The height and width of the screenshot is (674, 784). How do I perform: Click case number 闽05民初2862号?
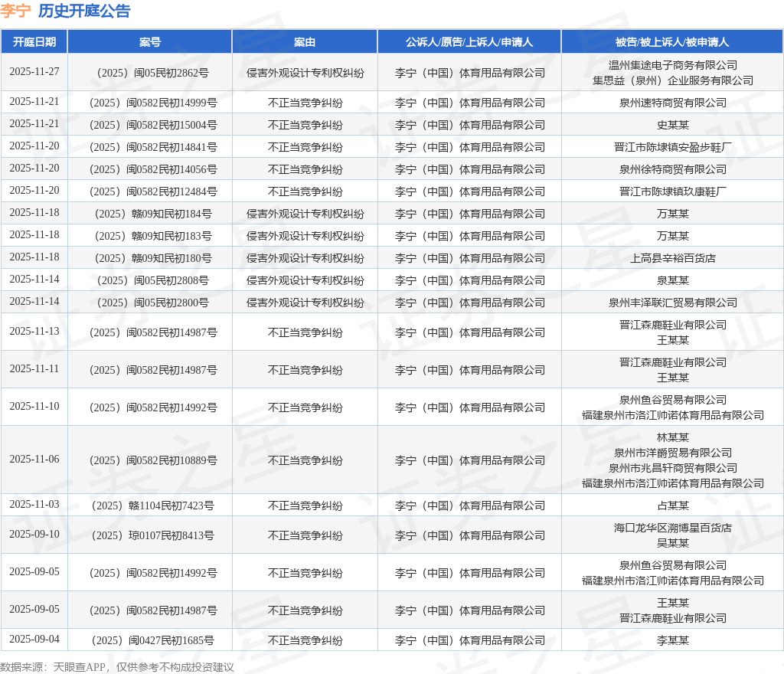152,73
